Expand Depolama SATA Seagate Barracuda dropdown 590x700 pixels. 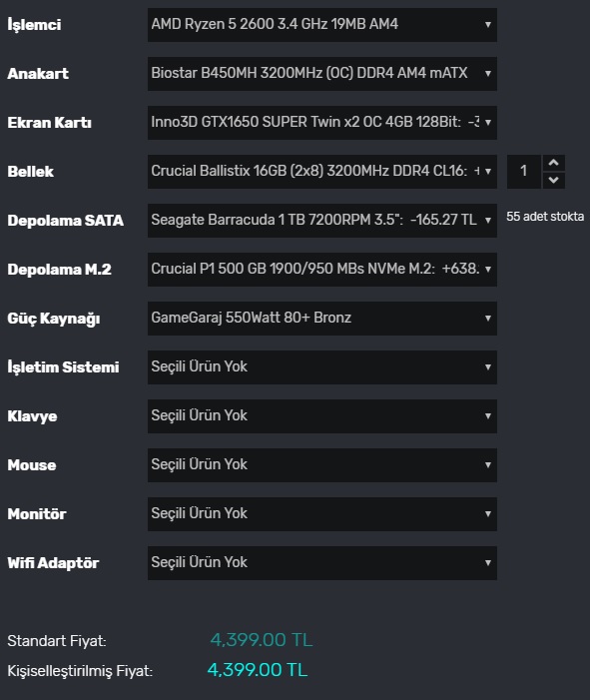(x=322, y=220)
